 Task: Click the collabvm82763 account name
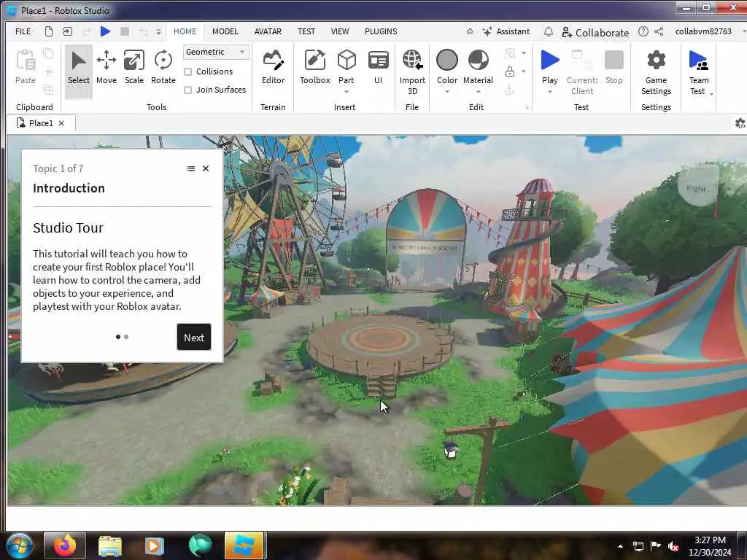pyautogui.click(x=703, y=31)
